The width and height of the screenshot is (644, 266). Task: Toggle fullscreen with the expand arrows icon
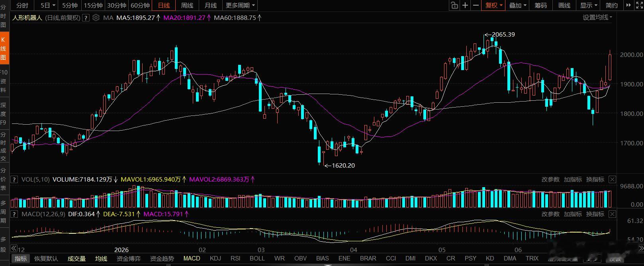pyautogui.click(x=639, y=5)
